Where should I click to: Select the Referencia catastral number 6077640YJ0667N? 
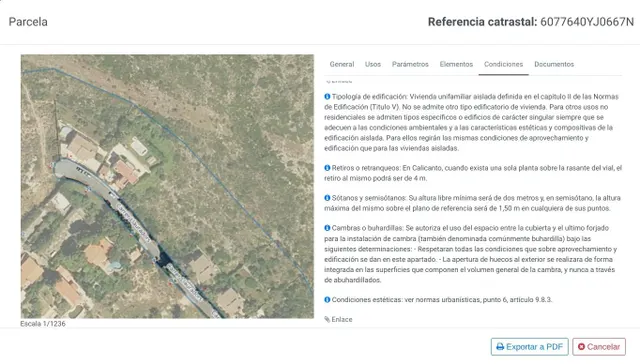click(x=587, y=22)
